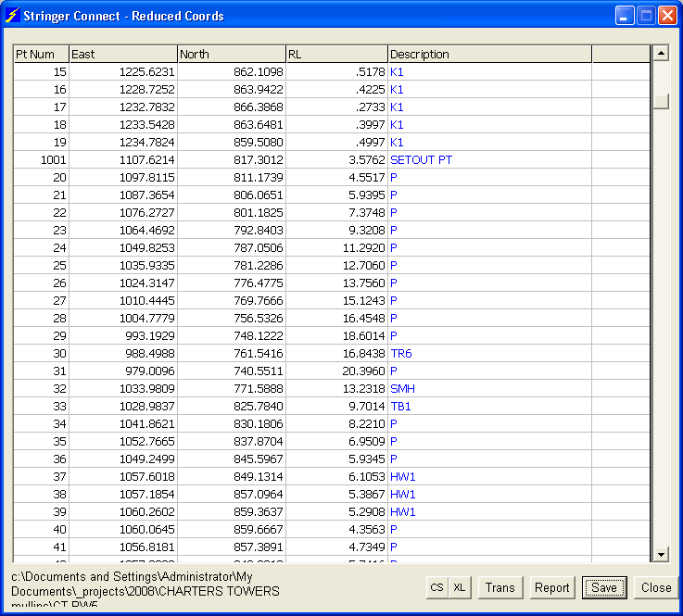Click East value 1049.8253
683x616 pixels.
click(123, 247)
